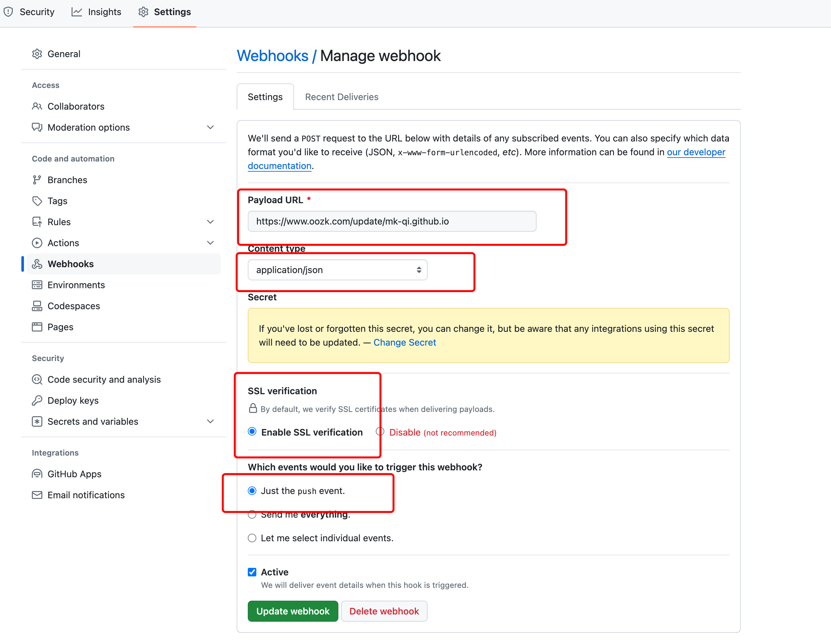831x644 pixels.
Task: Click the Email notifications envelope icon
Action: pyautogui.click(x=37, y=495)
